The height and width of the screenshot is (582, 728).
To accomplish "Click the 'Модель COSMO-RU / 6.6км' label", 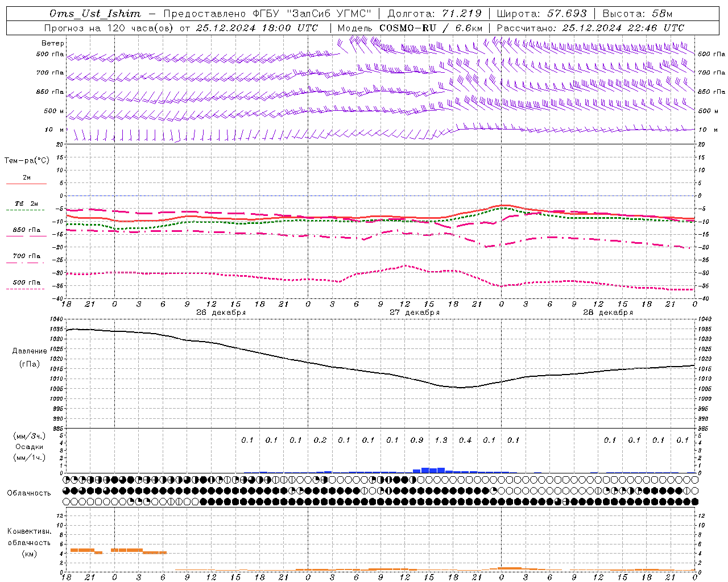I will pyautogui.click(x=409, y=28).
